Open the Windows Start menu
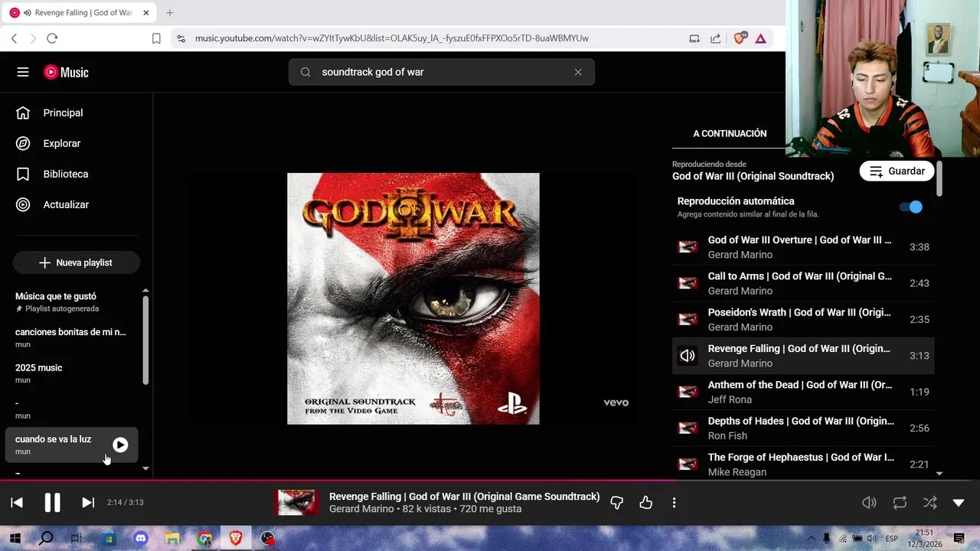Image resolution: width=980 pixels, height=551 pixels. point(15,539)
